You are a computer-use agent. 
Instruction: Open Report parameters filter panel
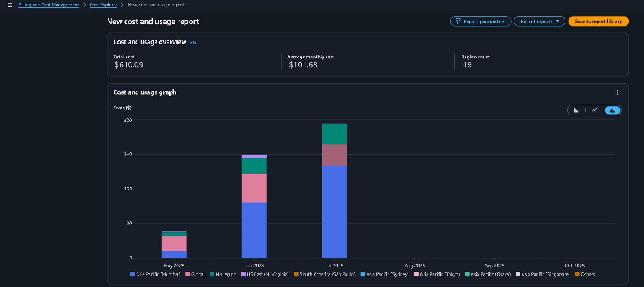click(x=480, y=21)
